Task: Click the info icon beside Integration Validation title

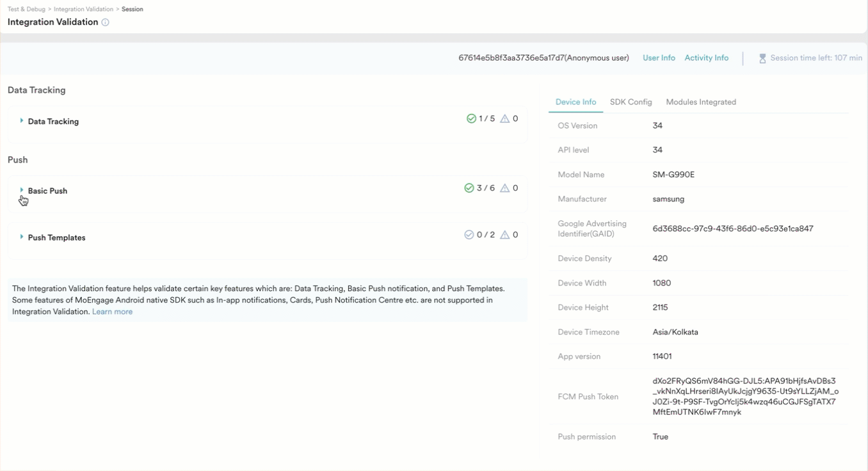Action: [106, 22]
